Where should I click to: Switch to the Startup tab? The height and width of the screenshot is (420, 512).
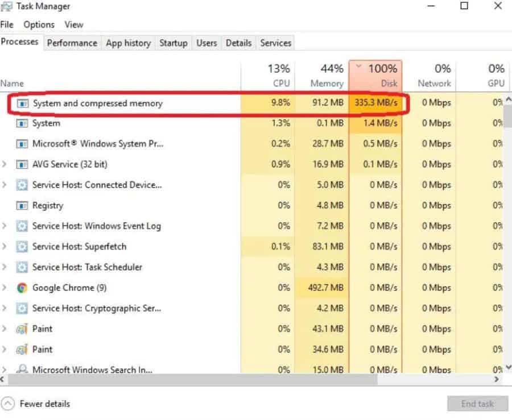point(173,43)
